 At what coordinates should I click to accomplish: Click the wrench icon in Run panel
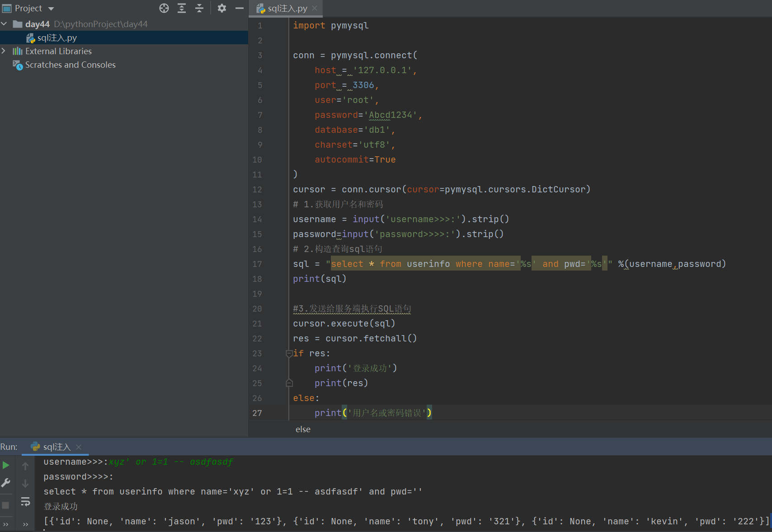coord(6,483)
